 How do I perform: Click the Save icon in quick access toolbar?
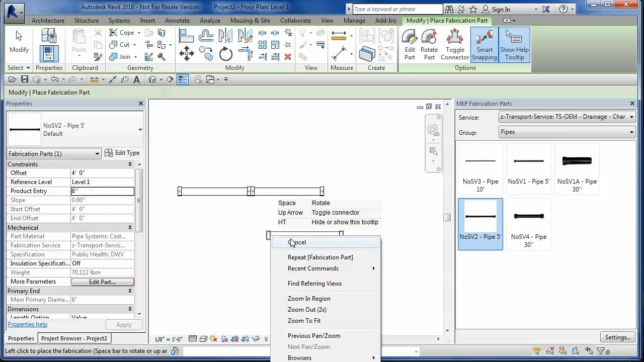[24, 79]
